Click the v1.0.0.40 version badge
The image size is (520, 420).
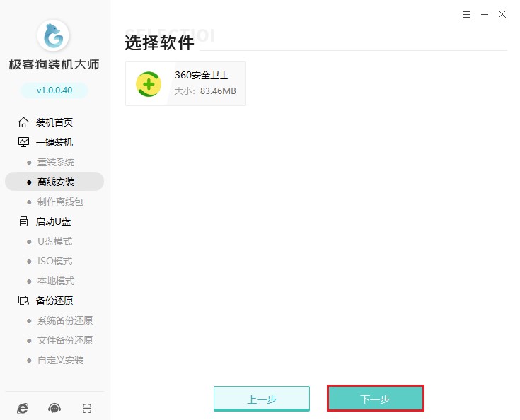click(54, 91)
